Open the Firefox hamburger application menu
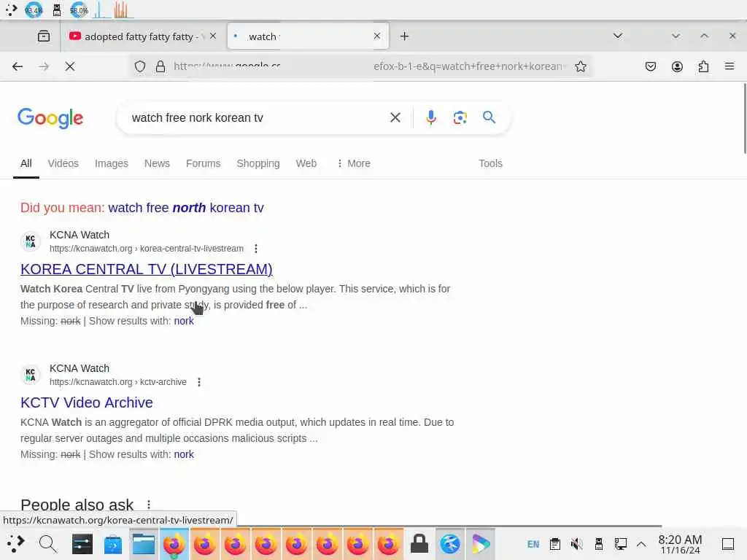This screenshot has width=747, height=560. [x=729, y=66]
